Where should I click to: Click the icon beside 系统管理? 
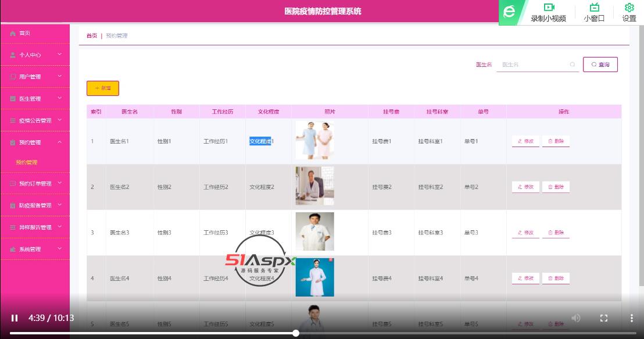point(13,249)
